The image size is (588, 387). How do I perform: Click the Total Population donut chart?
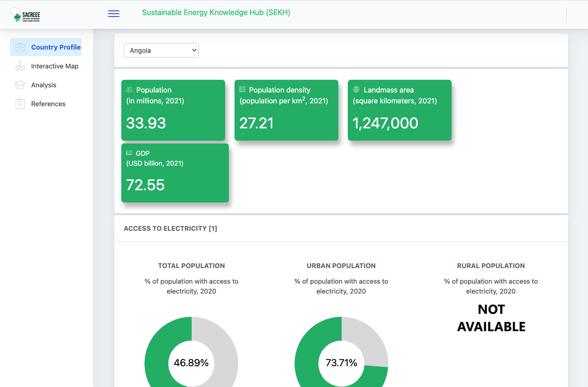pos(191,363)
